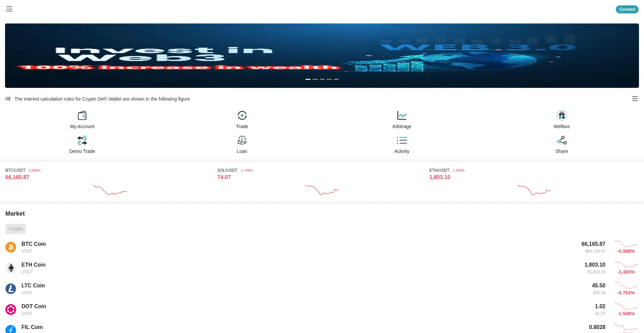Click the Welfare label
The width and height of the screenshot is (644, 333).
click(x=562, y=126)
